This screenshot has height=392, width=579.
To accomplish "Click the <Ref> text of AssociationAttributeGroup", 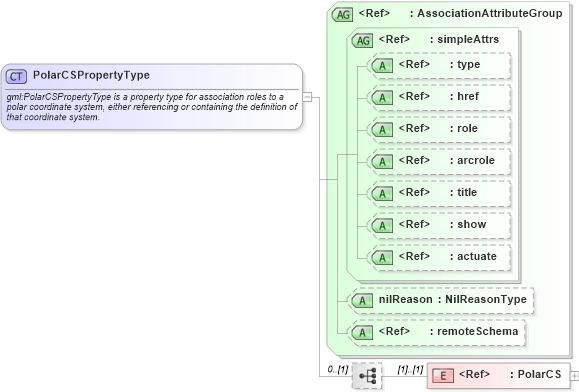I will coord(374,14).
